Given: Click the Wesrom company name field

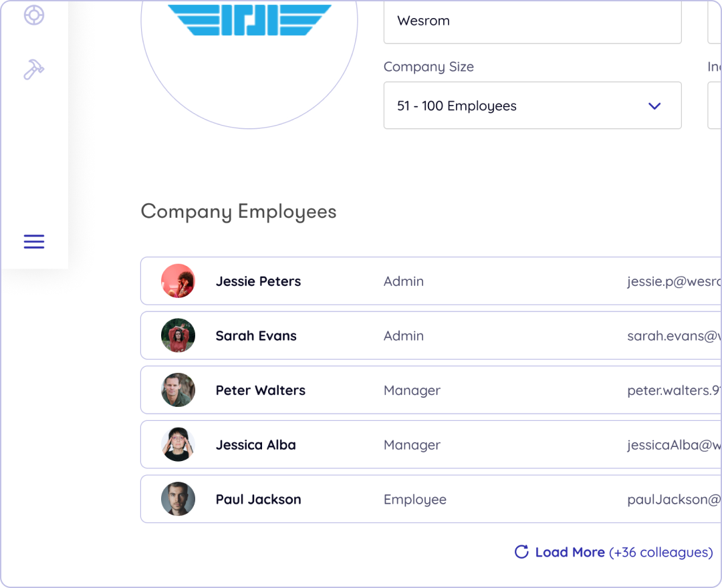Looking at the screenshot, I should point(532,21).
